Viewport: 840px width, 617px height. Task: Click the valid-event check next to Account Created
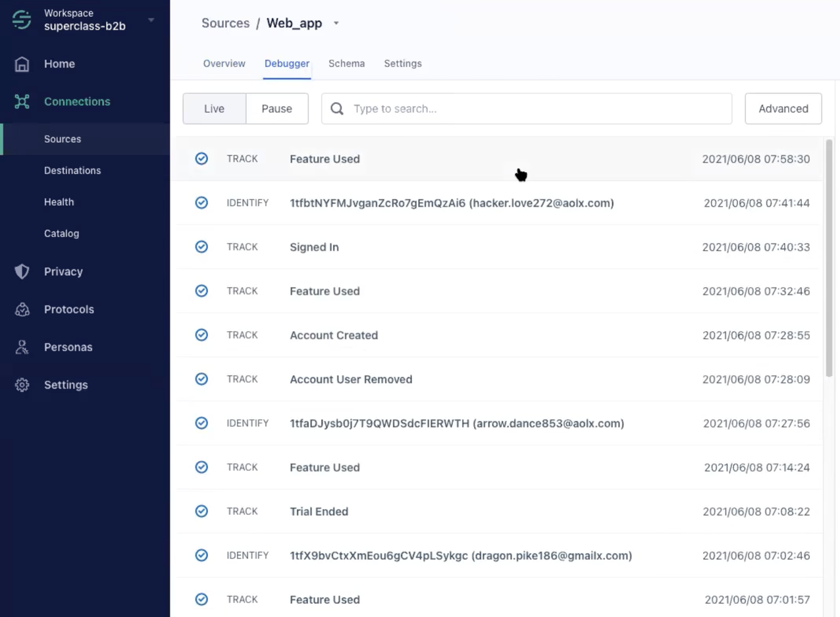[201, 335]
